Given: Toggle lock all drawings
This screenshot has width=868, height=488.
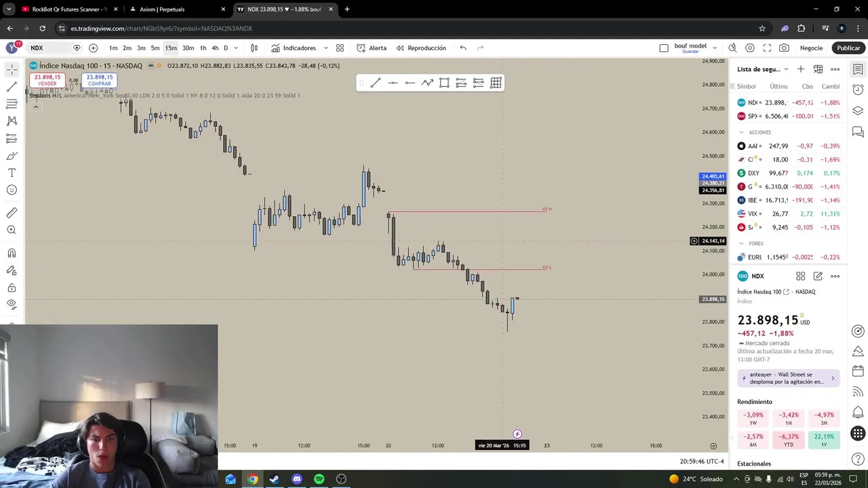Looking at the screenshot, I should pyautogui.click(x=12, y=287).
